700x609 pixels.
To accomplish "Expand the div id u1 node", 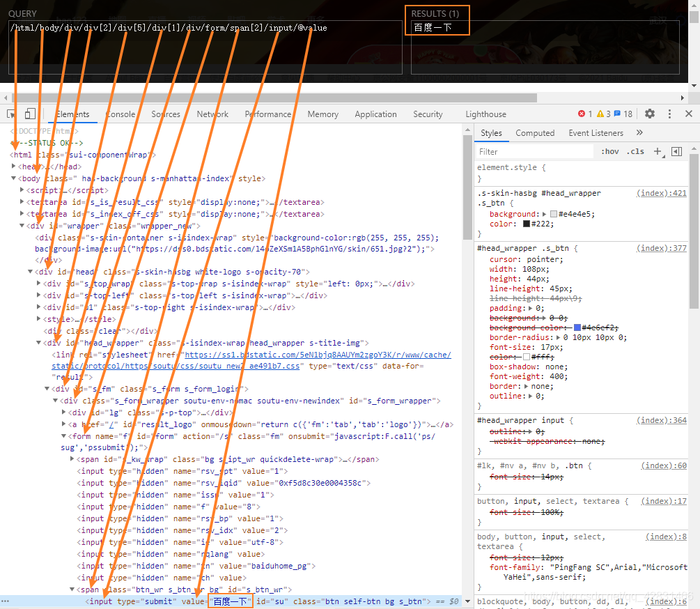I will pyautogui.click(x=39, y=307).
